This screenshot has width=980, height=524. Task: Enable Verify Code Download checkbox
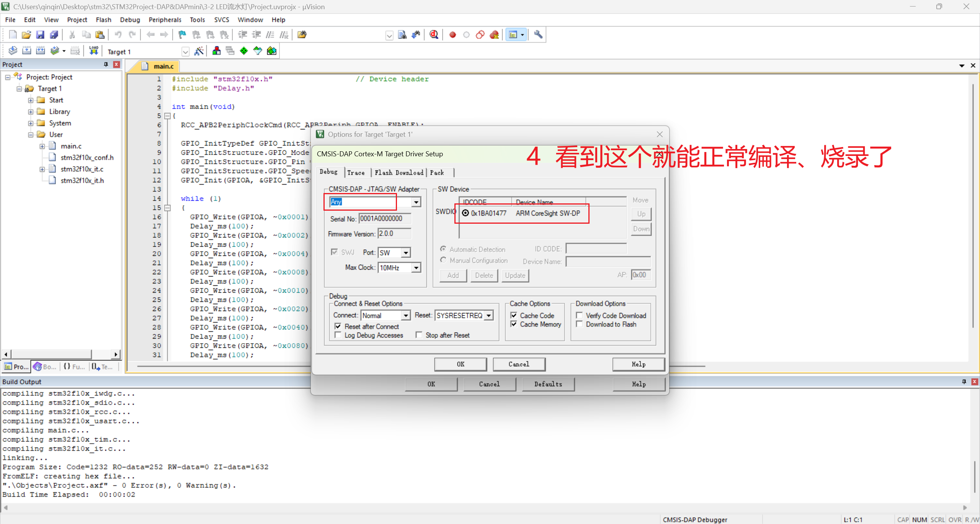[x=579, y=316]
